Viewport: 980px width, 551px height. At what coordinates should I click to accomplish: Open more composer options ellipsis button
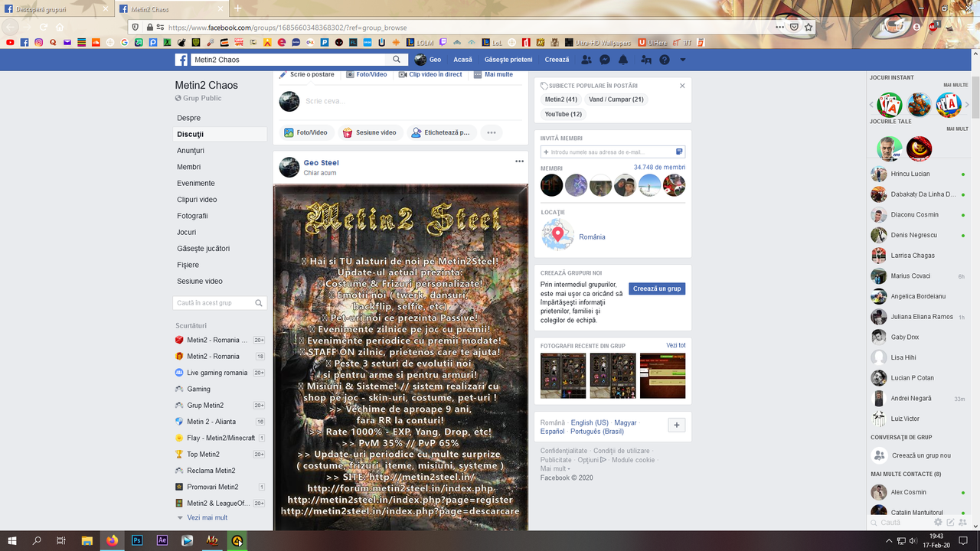tap(492, 132)
